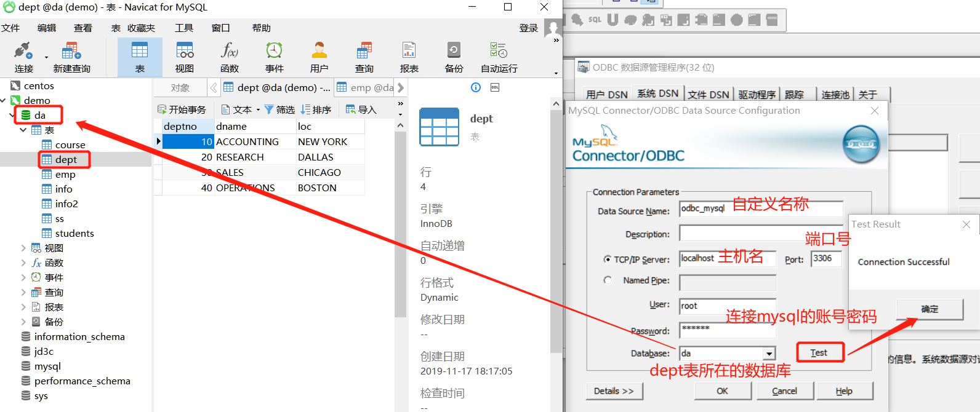Viewport: 980px width, 412px height.
Task: Select the TCP/IP Server radio button
Action: click(x=608, y=259)
